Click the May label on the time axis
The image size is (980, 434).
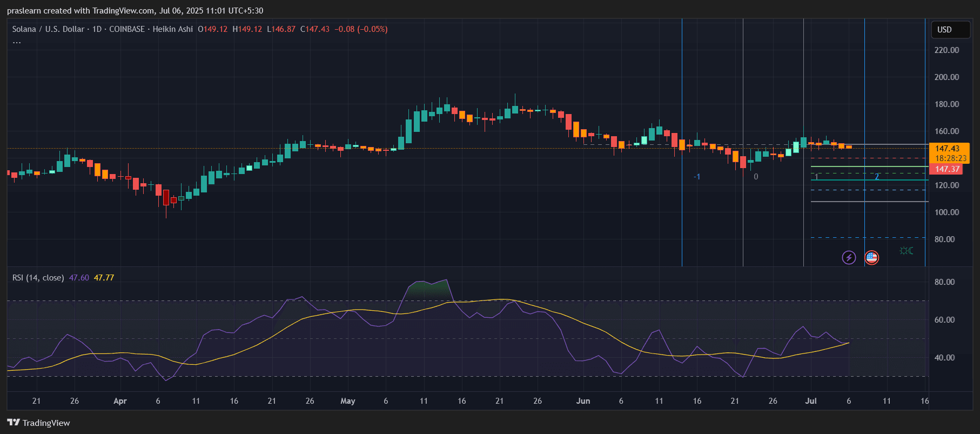347,401
